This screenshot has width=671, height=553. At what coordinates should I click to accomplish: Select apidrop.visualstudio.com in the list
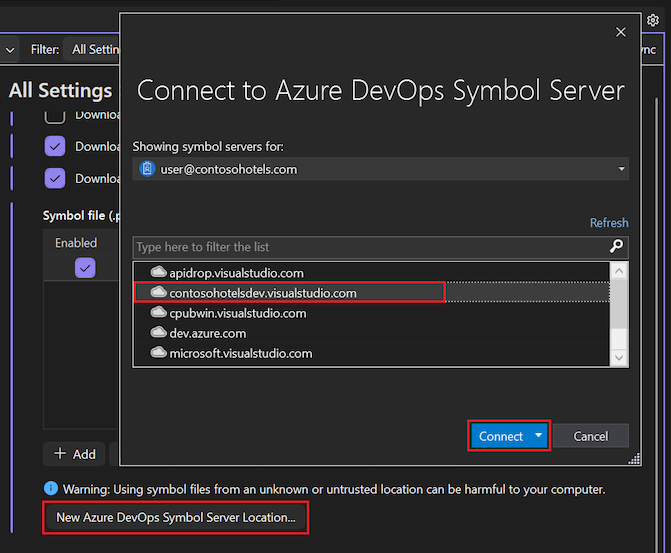(x=371, y=273)
